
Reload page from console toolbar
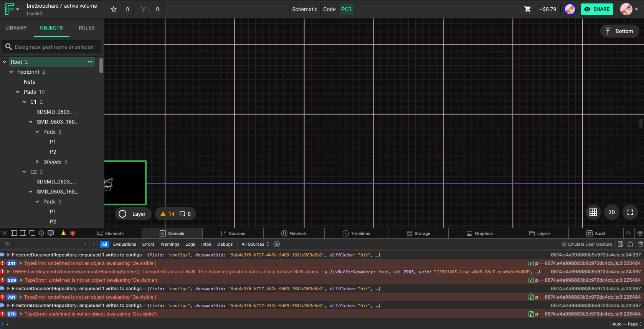coord(630,244)
